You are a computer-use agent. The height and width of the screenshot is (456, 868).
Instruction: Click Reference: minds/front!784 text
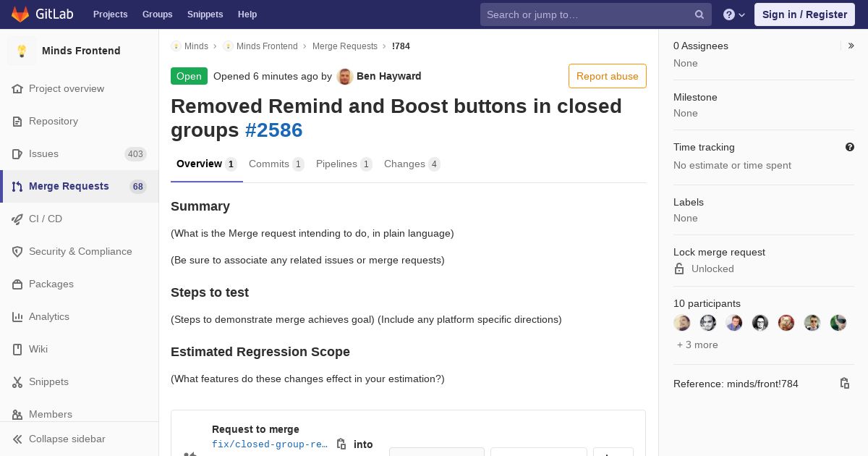(736, 384)
